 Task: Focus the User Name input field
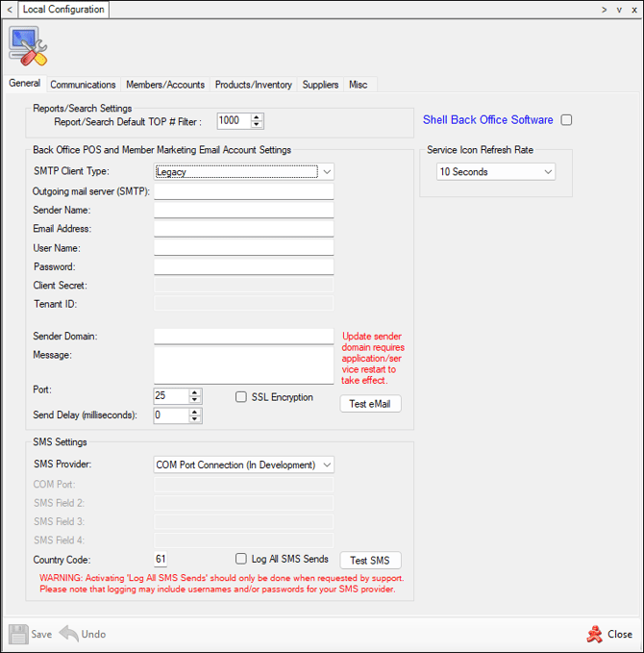tap(244, 248)
